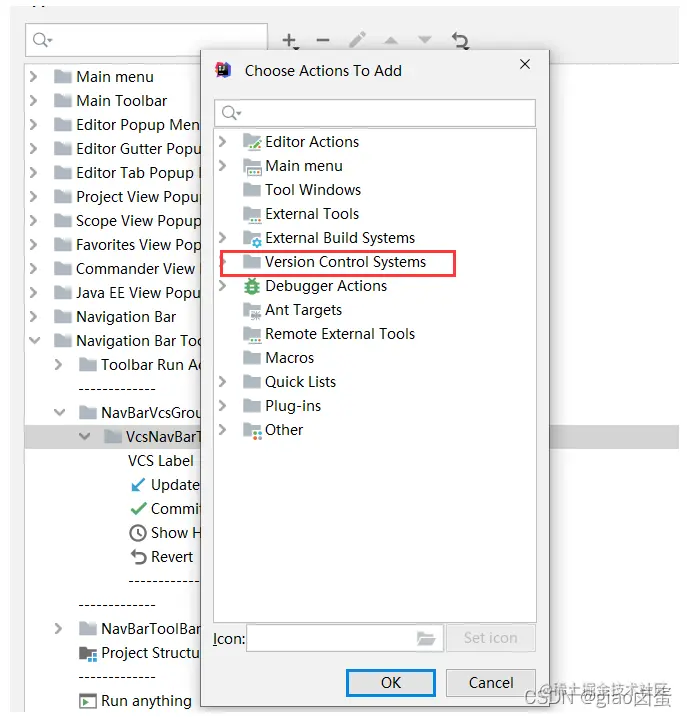Expand the Other node
Image resolution: width=687 pixels, height=717 pixels.
(x=223, y=429)
